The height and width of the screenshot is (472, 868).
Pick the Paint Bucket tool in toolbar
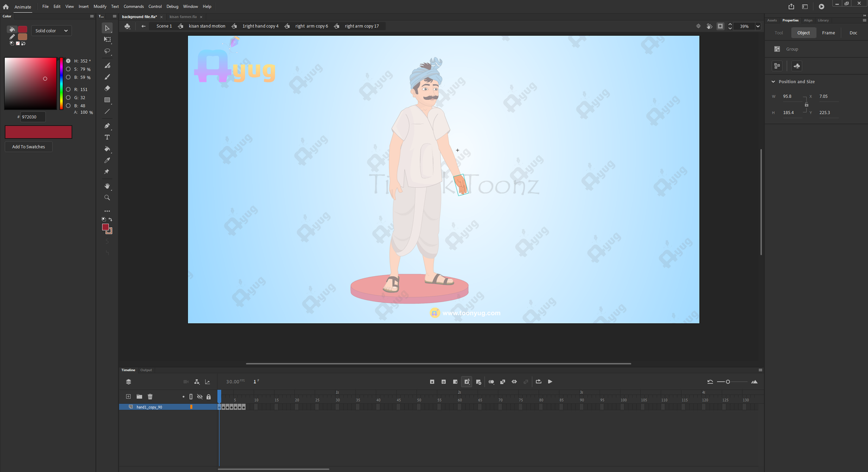coord(107,149)
